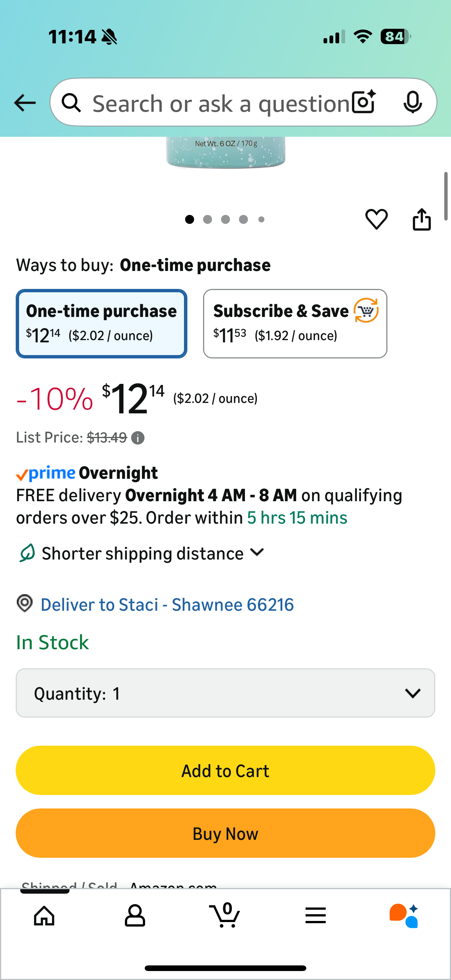The width and height of the screenshot is (451, 980).
Task: Open the cart icon in bottom bar
Action: pos(225,915)
